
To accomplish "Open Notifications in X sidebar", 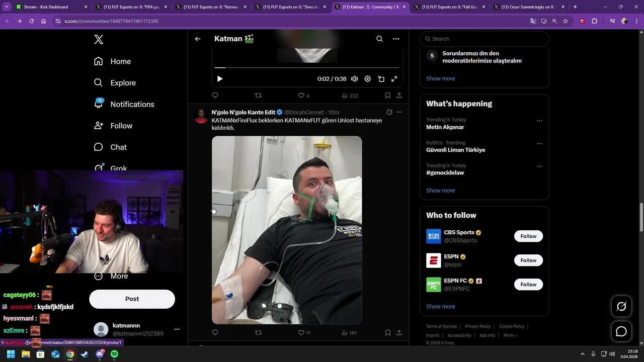I will tap(124, 104).
